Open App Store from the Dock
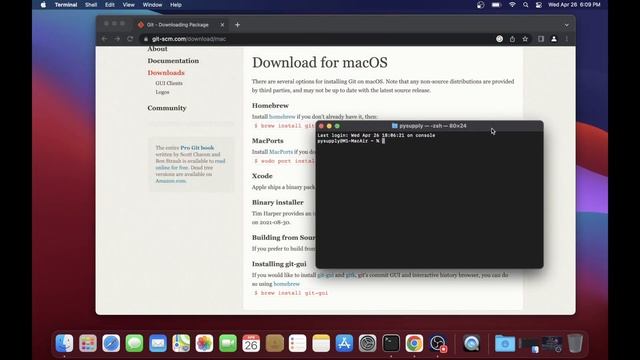The width and height of the screenshot is (640, 360). click(x=344, y=343)
